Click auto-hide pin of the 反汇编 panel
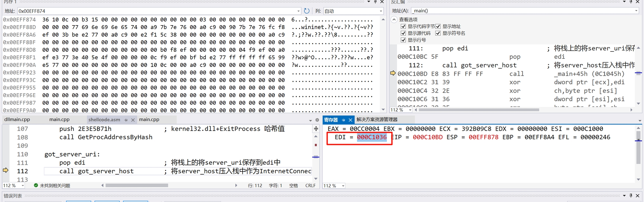The width and height of the screenshot is (644, 202). [631, 2]
